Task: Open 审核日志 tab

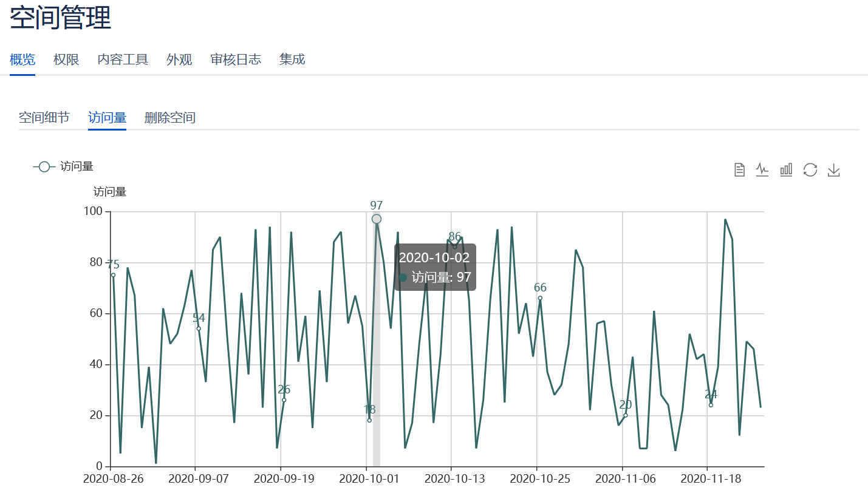Action: coord(236,60)
